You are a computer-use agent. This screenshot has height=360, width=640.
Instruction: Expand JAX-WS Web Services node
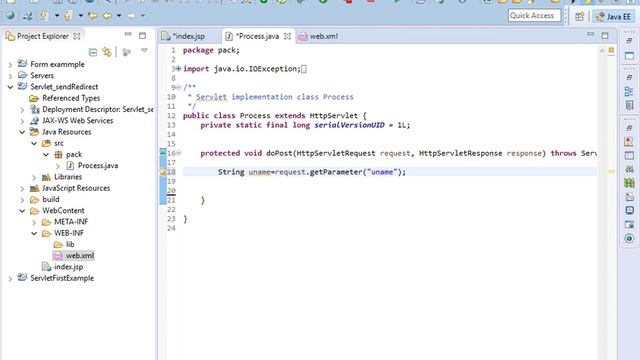(x=22, y=121)
